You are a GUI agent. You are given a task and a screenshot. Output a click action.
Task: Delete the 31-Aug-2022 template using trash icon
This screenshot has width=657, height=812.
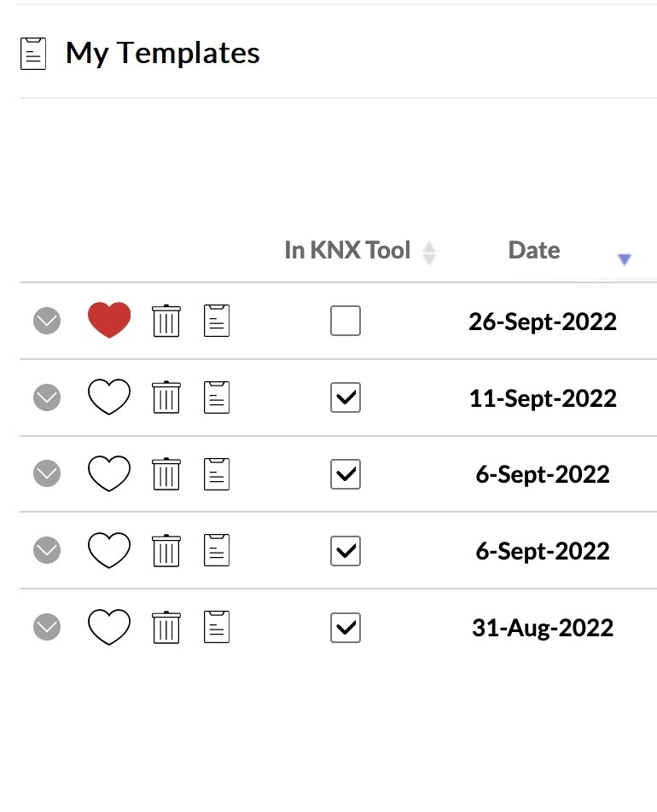[x=166, y=628]
